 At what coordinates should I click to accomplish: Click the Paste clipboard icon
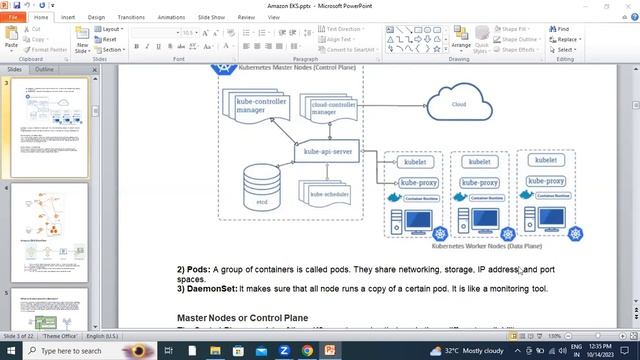11,33
